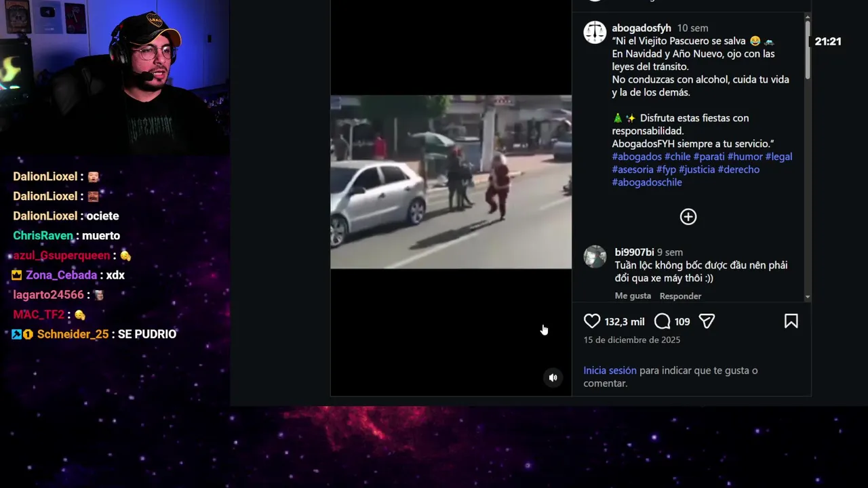Load more comments with the plus circle
Image resolution: width=868 pixels, height=488 pixels.
(x=688, y=217)
